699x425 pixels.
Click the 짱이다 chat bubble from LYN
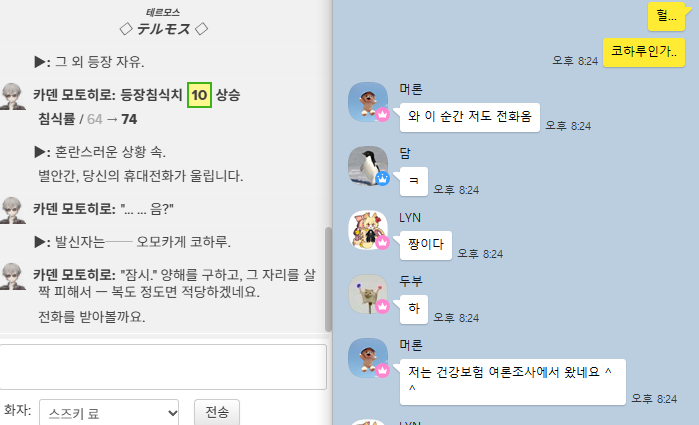(x=426, y=245)
